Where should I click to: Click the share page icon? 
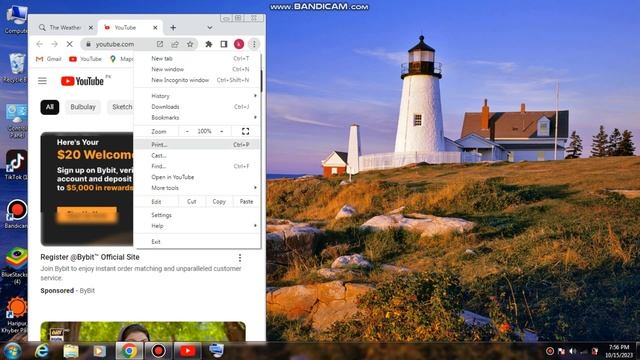pyautogui.click(x=175, y=44)
